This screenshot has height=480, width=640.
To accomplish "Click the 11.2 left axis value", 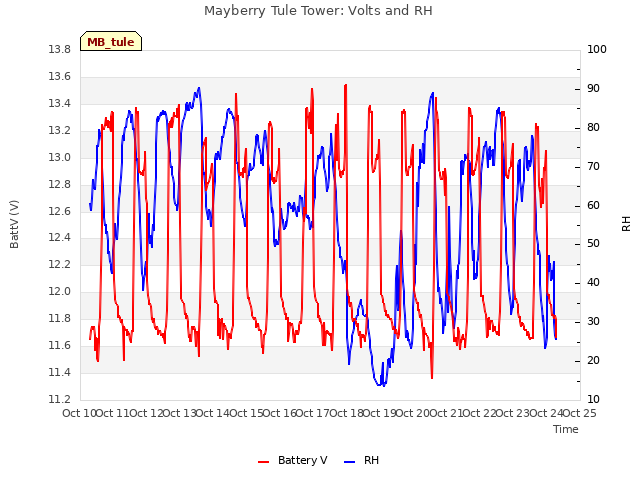I will coord(60,399).
